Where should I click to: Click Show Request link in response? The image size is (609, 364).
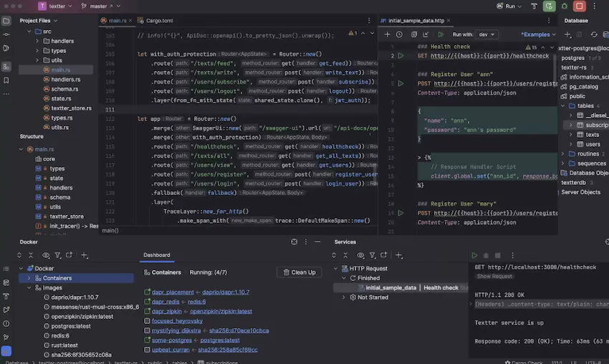(494, 277)
